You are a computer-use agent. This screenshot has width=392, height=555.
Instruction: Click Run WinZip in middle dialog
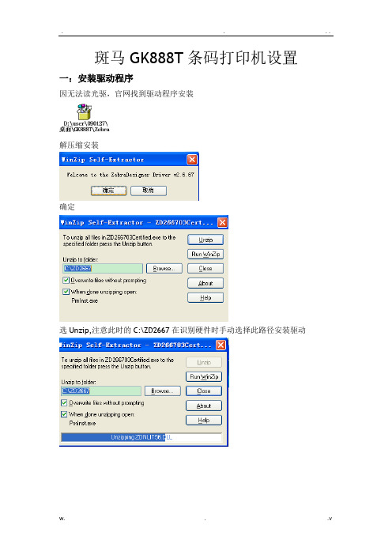click(x=205, y=254)
